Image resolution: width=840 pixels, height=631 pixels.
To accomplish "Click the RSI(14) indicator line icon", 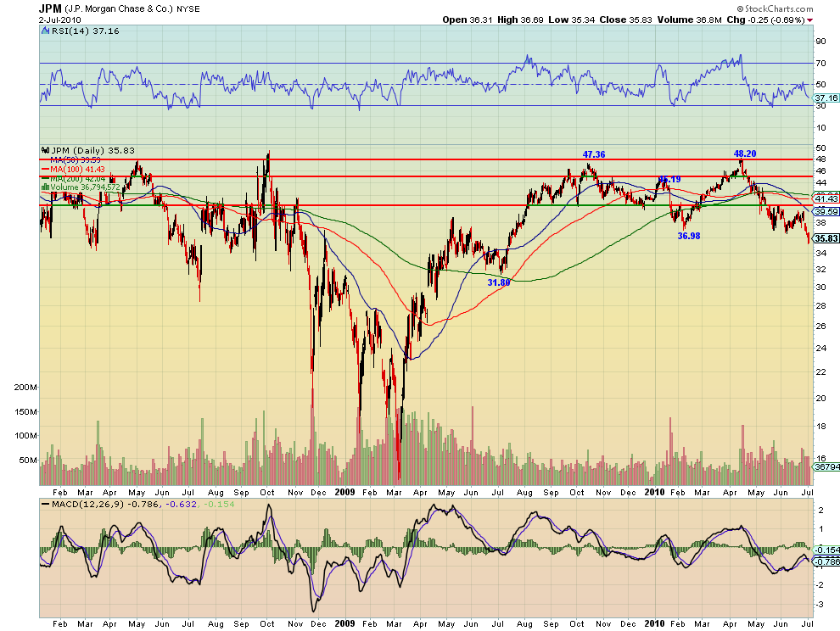I will (46, 31).
